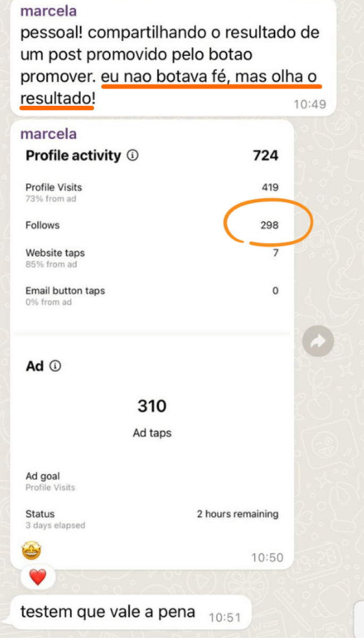
Task: Tap the Follows label
Action: point(43,225)
